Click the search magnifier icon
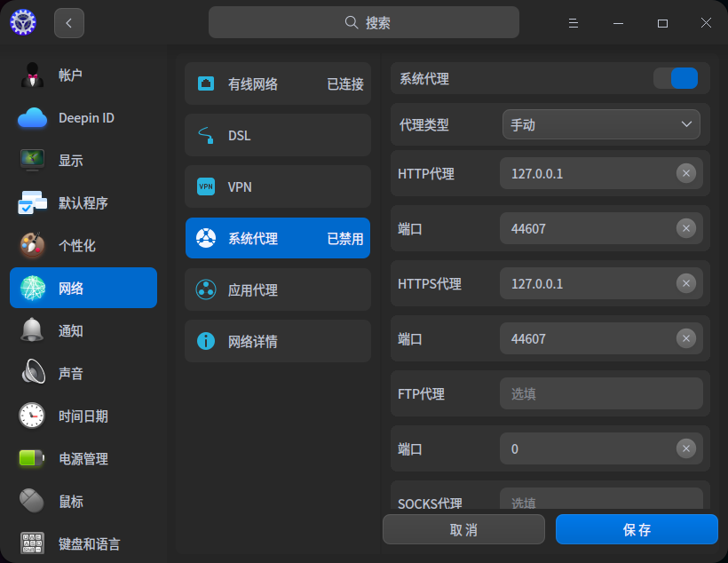The width and height of the screenshot is (728, 563). pos(352,22)
